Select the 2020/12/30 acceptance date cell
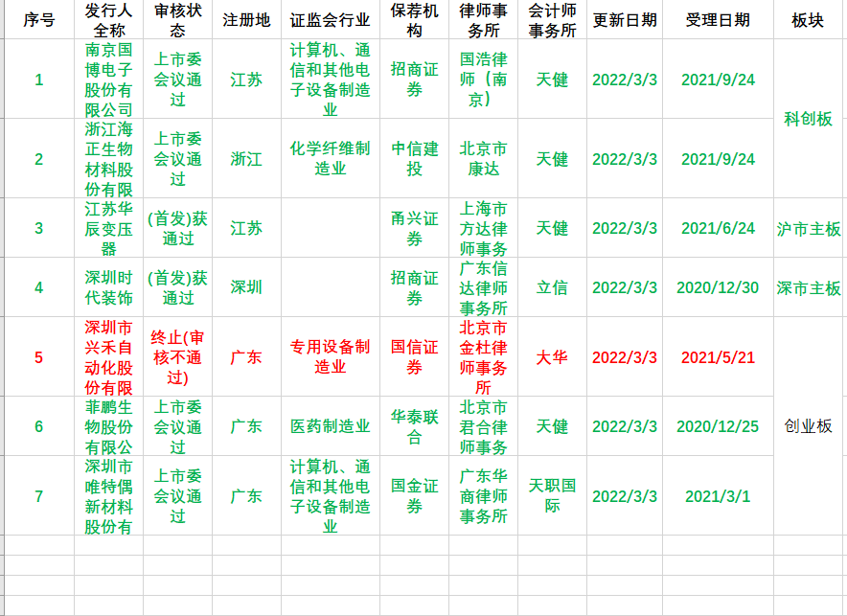This screenshot has height=616, width=847. [x=718, y=287]
